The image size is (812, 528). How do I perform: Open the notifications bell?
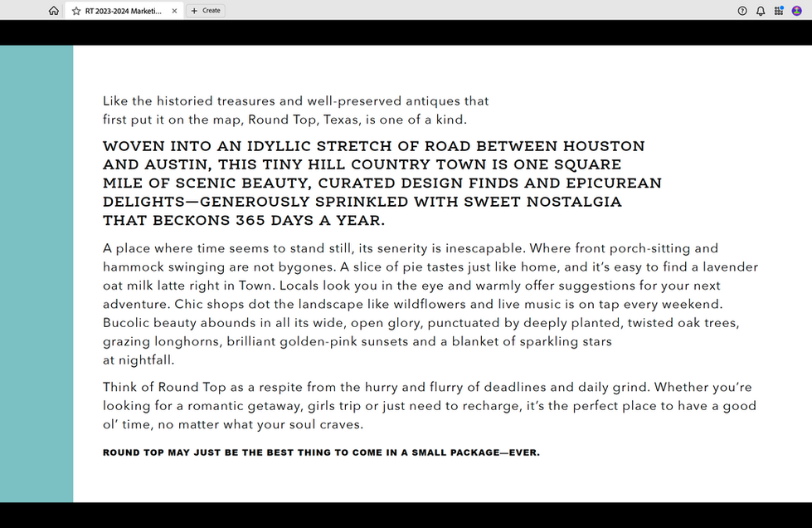click(761, 11)
